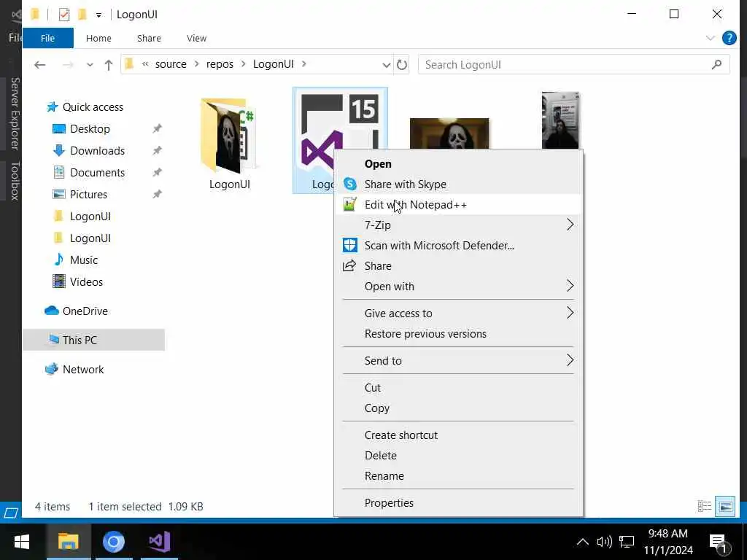Open the Windows Start button

(21, 542)
